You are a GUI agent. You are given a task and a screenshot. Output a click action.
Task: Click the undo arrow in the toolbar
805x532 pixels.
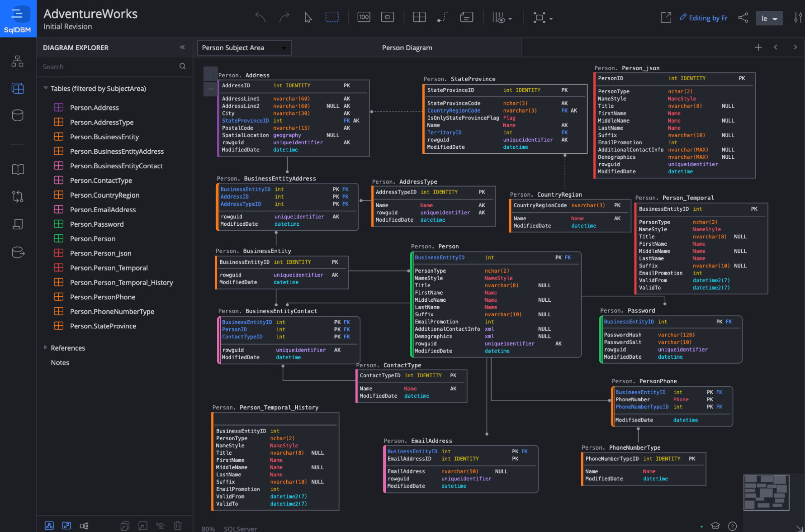(260, 17)
